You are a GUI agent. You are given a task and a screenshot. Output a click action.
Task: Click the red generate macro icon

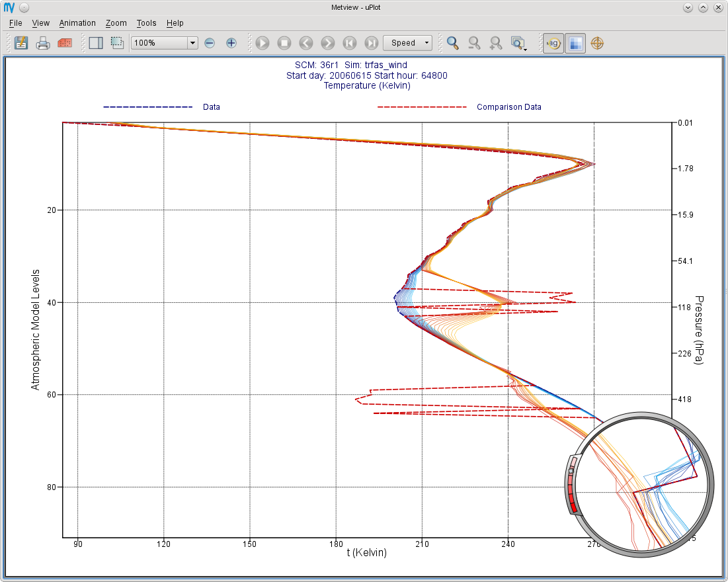tap(65, 43)
